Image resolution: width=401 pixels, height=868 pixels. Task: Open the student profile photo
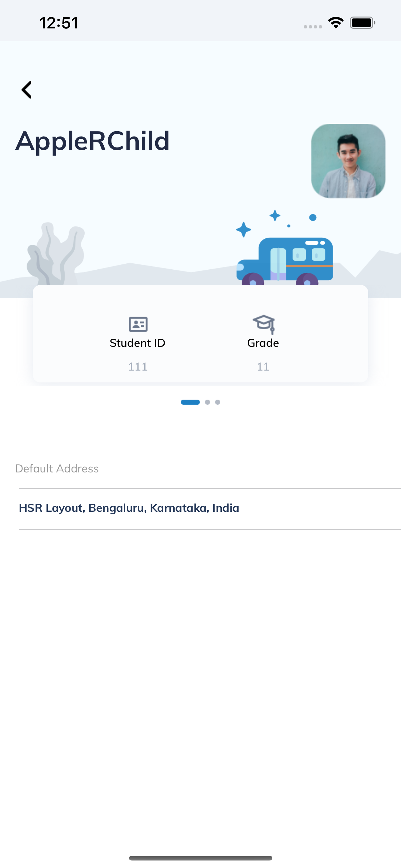click(x=348, y=161)
